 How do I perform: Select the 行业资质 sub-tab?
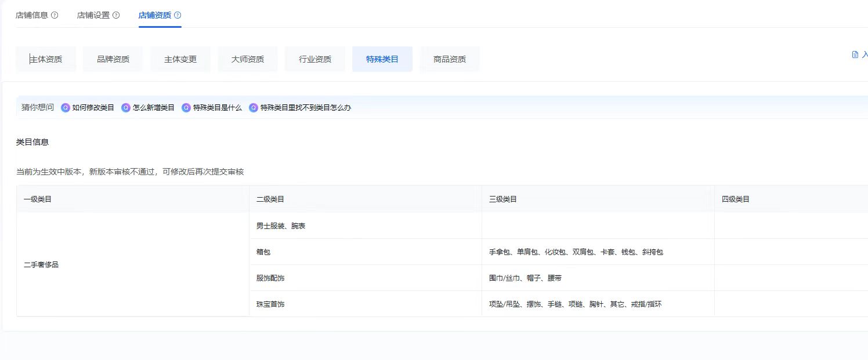coord(315,59)
